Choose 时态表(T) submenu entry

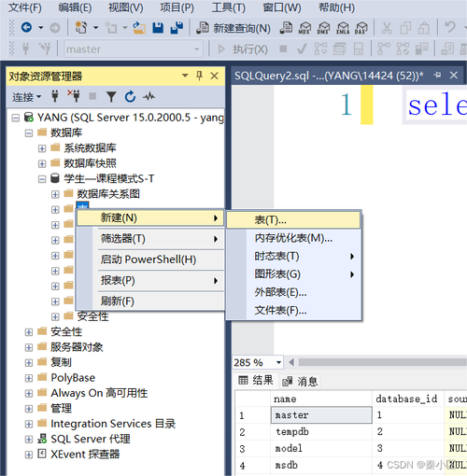pos(293,257)
